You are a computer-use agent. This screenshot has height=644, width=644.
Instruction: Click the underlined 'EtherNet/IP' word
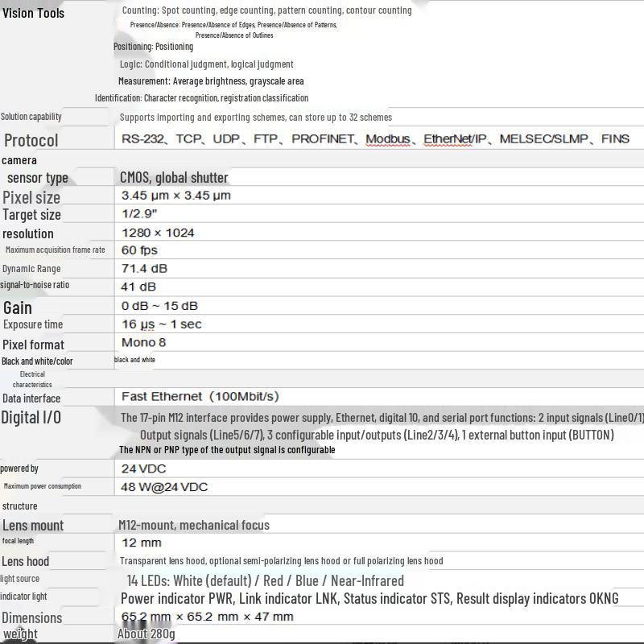[455, 138]
